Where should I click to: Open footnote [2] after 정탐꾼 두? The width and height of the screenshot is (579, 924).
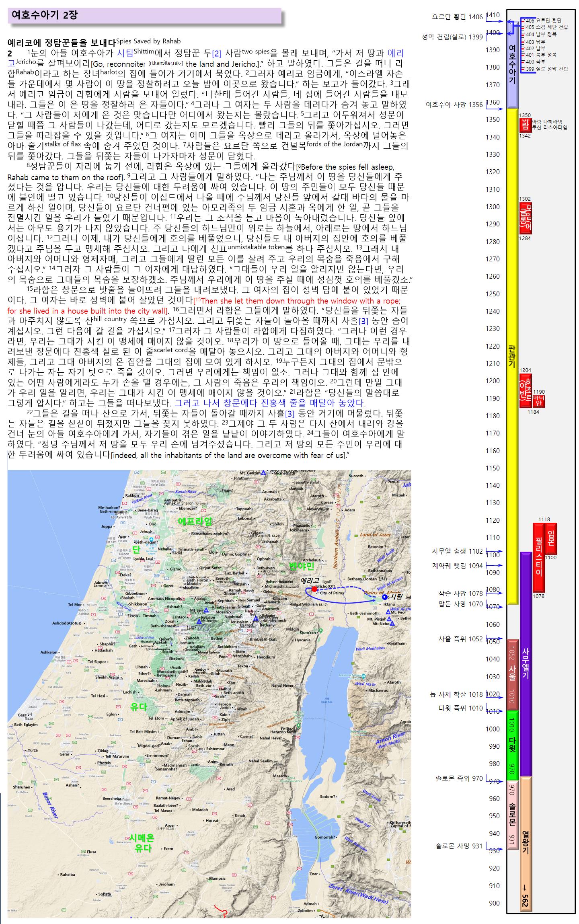point(217,53)
